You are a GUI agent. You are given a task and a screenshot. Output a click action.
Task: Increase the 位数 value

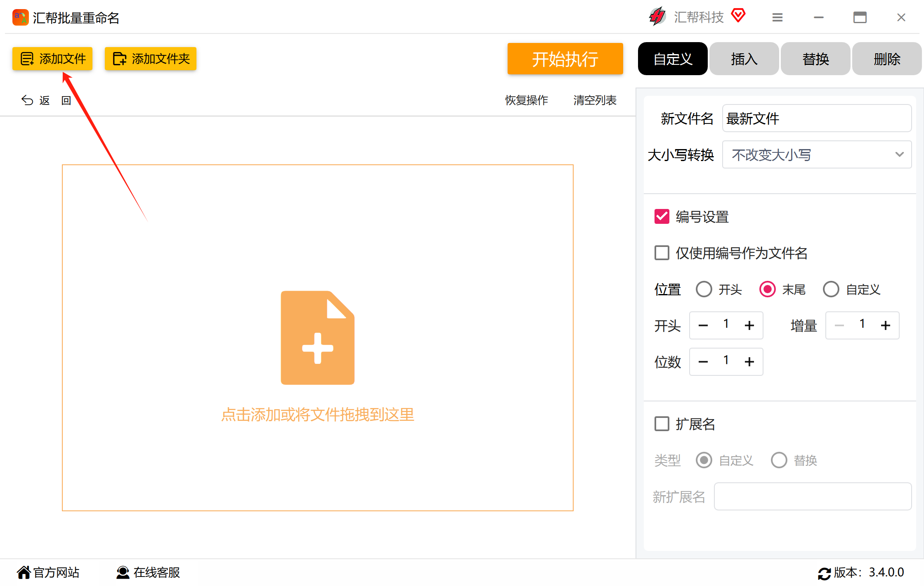(x=749, y=362)
